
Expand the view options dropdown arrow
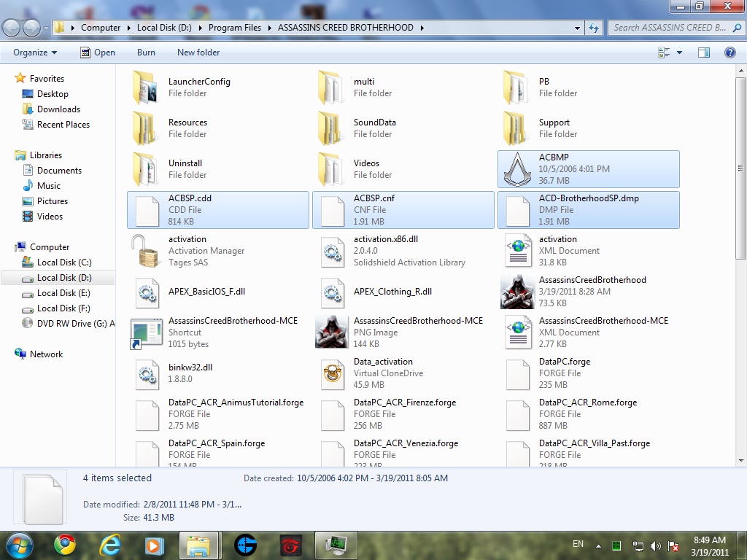[679, 52]
